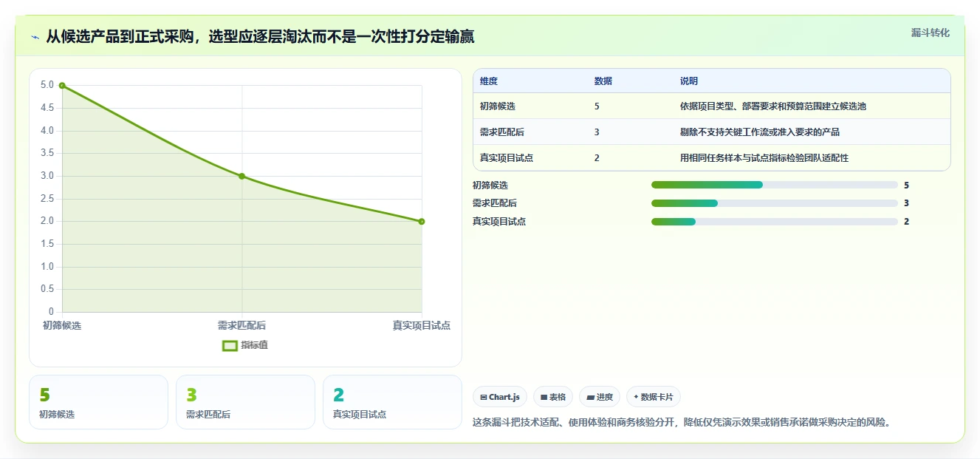
Task: Click the 数据卡片 chip
Action: point(653,397)
